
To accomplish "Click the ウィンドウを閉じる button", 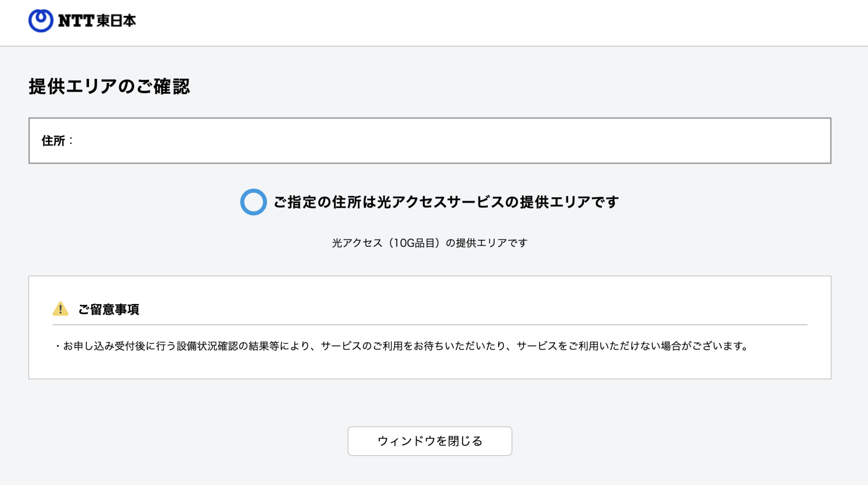I will [430, 441].
